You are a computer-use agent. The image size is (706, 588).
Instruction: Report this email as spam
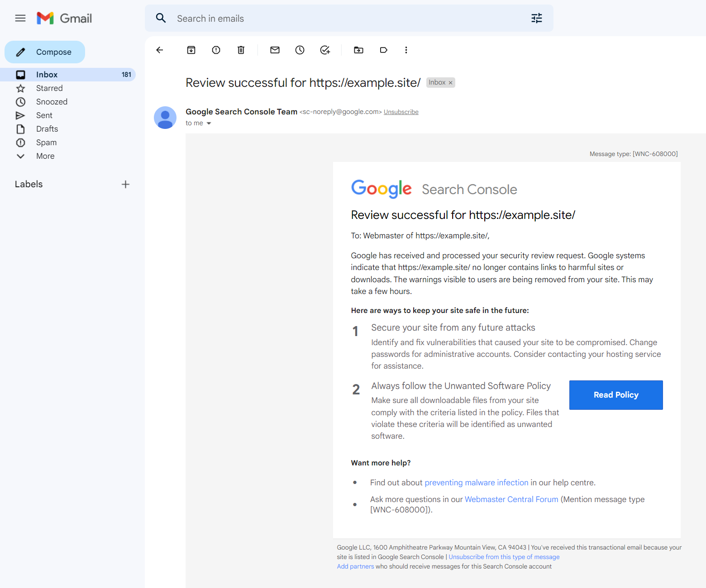216,50
